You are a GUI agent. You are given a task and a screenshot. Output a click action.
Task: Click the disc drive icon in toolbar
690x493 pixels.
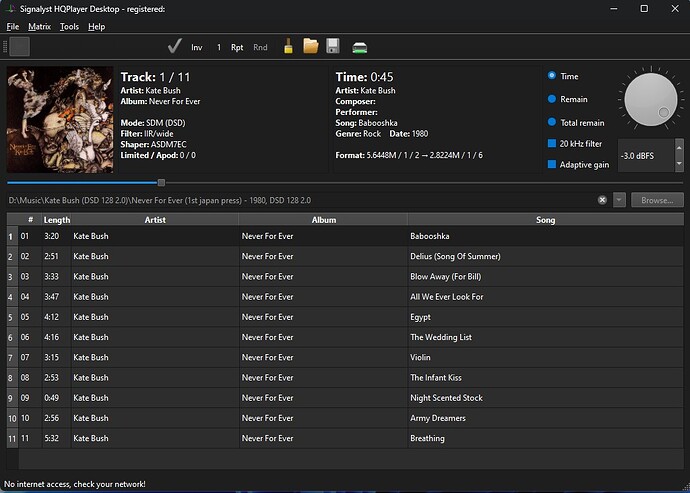[x=360, y=48]
